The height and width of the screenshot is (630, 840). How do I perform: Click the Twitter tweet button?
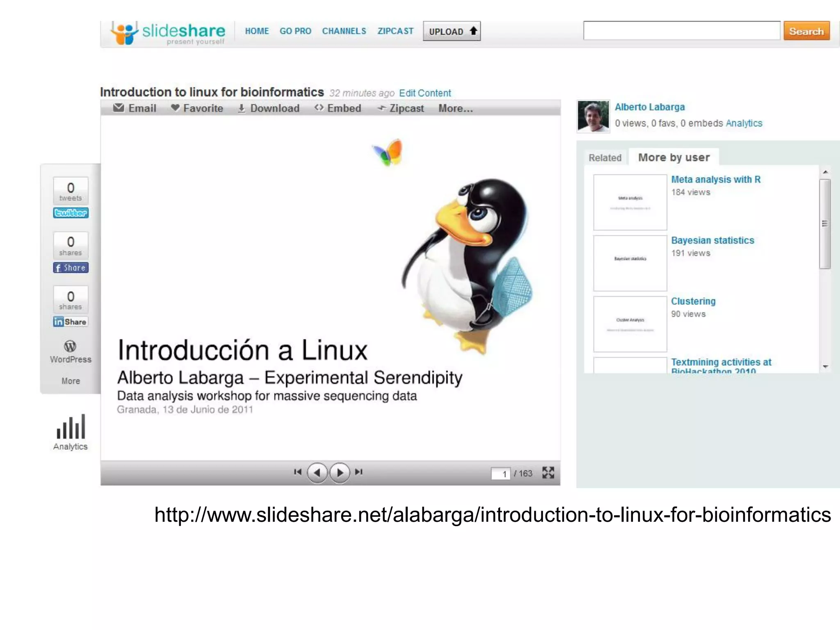(x=71, y=213)
